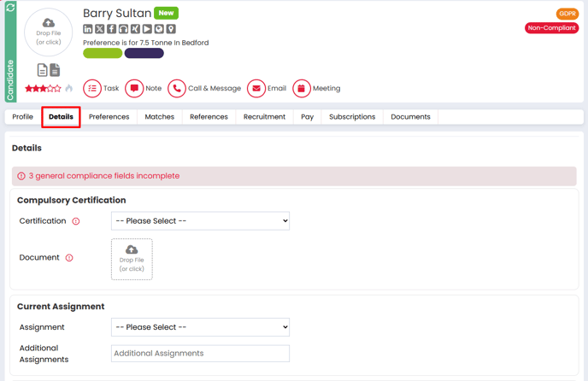Add a Note via the speech bubble icon
588x381 pixels.
click(134, 88)
